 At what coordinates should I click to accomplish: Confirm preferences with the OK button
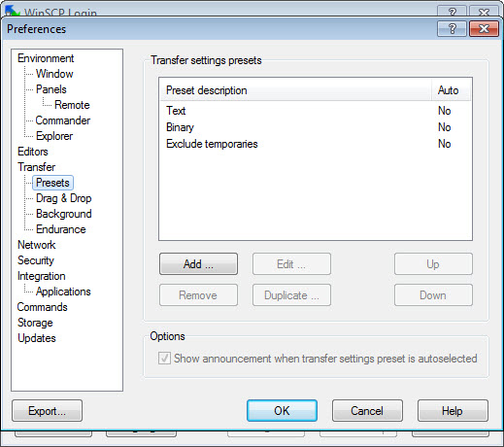[x=282, y=411]
